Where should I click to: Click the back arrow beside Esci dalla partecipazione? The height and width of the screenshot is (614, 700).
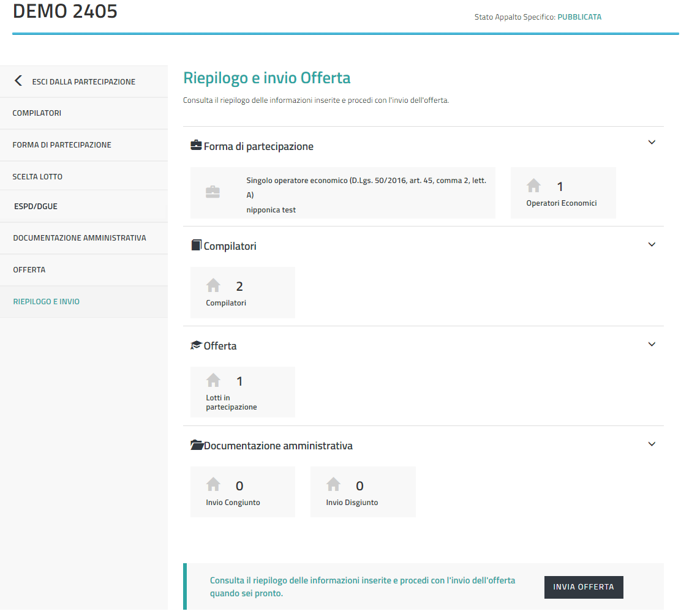click(x=18, y=81)
